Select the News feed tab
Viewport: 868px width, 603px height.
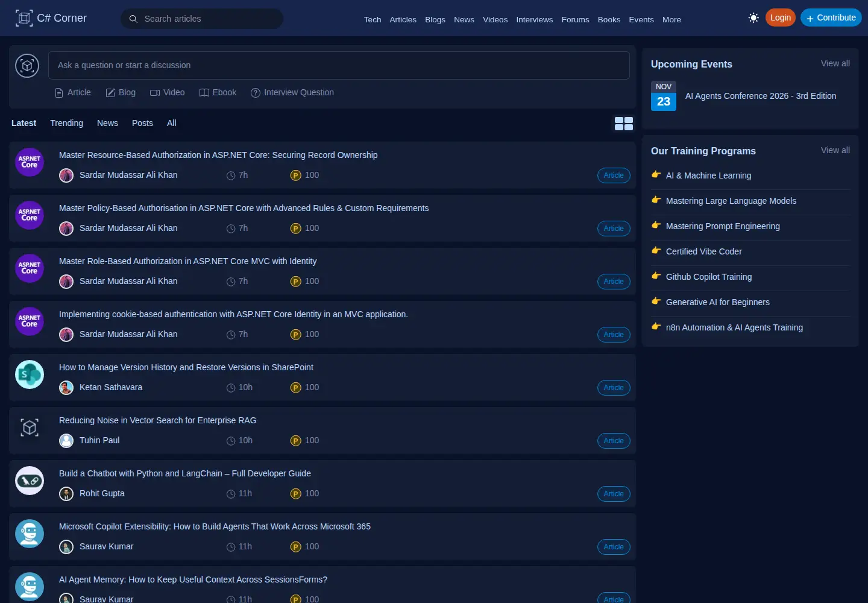coord(107,123)
